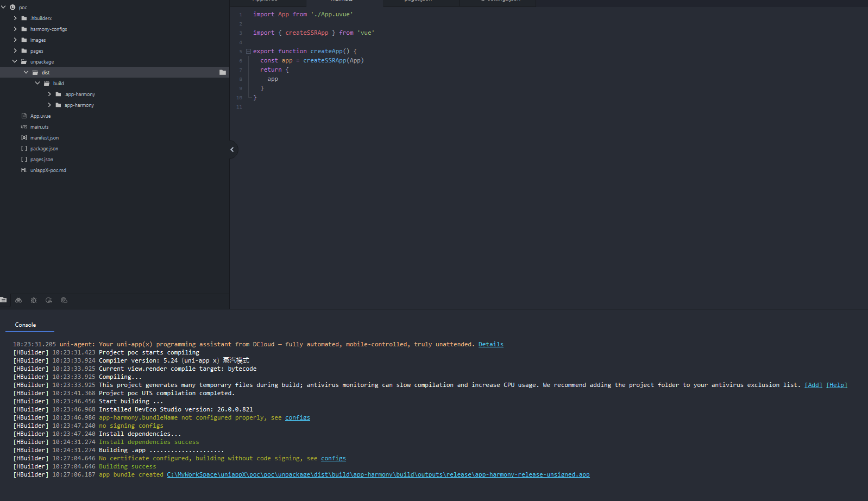Open the uni-agent Details link

(x=490, y=344)
